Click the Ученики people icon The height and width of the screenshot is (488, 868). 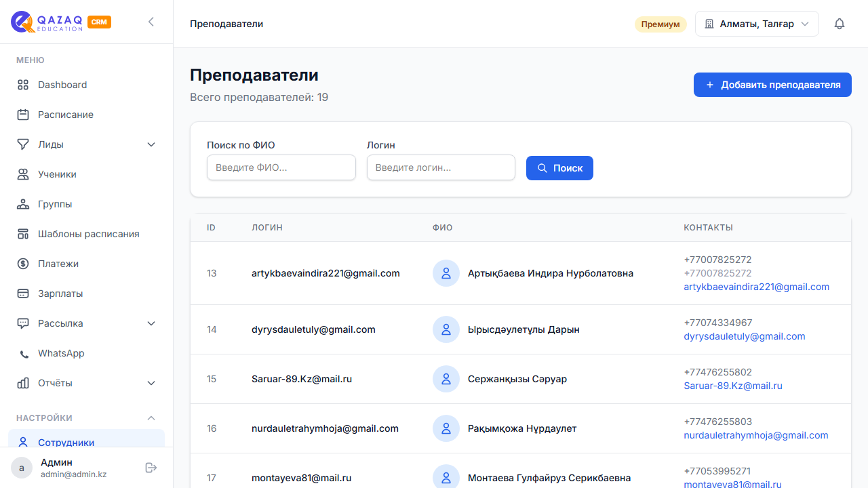click(23, 174)
